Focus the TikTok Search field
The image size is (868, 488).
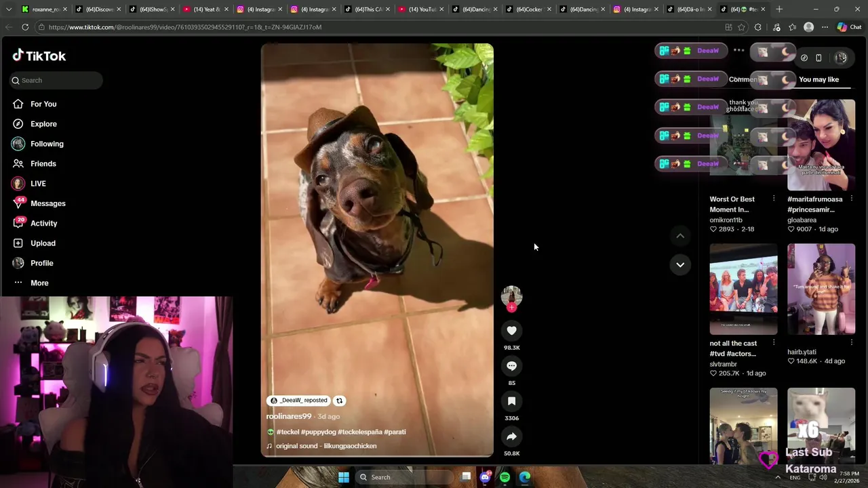click(56, 80)
